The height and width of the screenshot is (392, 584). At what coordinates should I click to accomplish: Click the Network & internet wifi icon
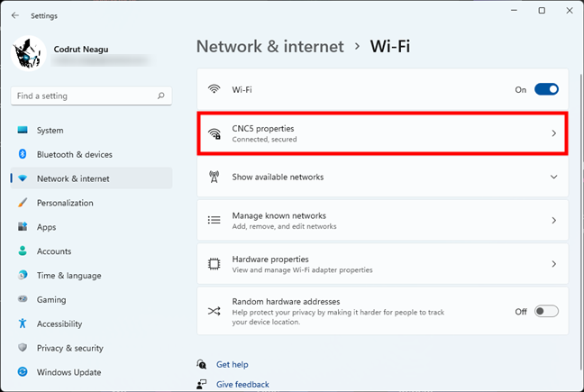pyautogui.click(x=23, y=178)
